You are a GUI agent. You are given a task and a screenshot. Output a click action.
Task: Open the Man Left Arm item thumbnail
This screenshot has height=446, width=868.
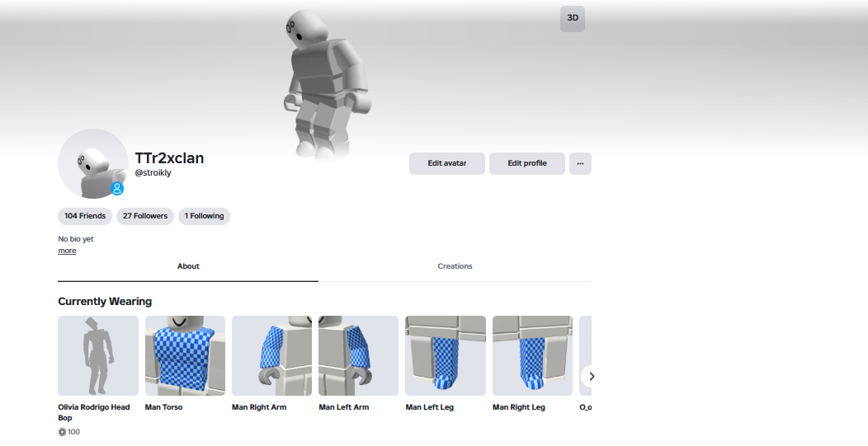(358, 356)
